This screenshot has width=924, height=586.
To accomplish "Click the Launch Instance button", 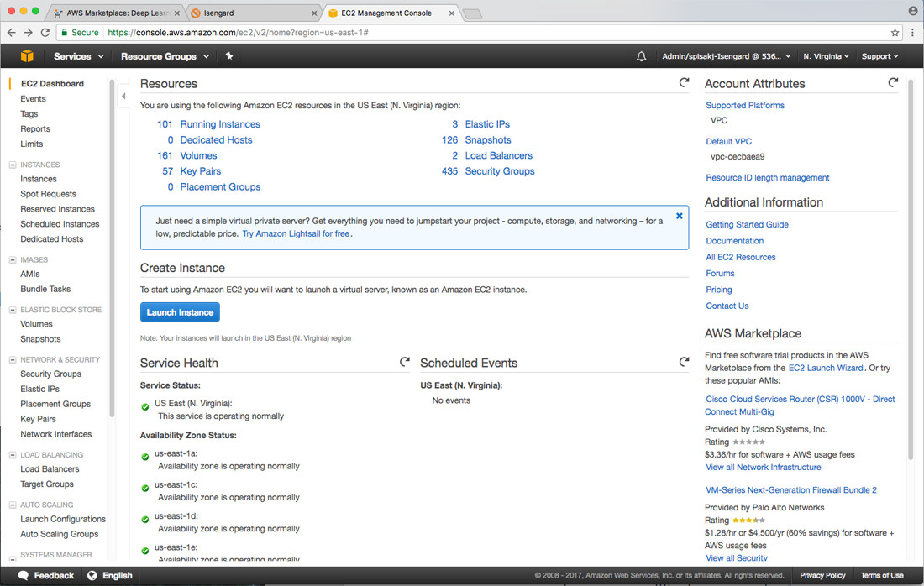I will click(180, 312).
